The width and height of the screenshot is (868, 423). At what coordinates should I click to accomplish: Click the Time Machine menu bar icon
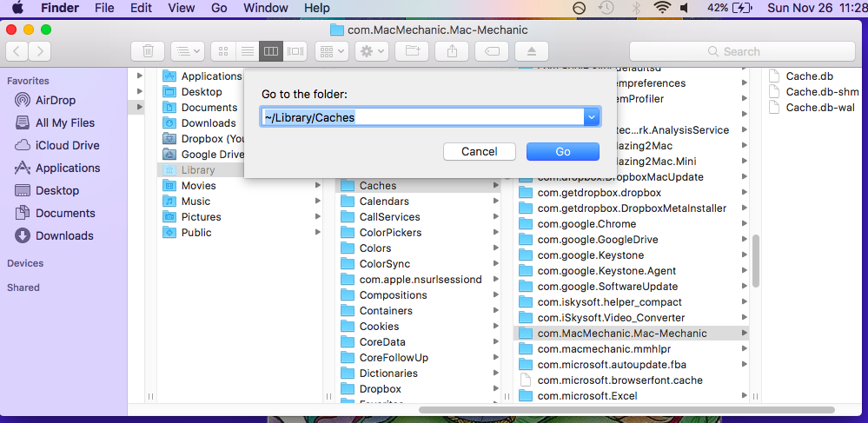click(x=607, y=8)
